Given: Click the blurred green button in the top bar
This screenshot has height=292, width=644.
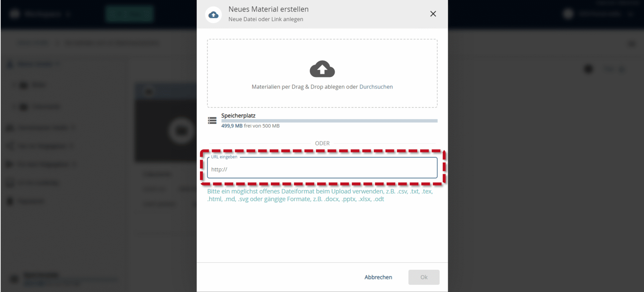Looking at the screenshot, I should (129, 14).
